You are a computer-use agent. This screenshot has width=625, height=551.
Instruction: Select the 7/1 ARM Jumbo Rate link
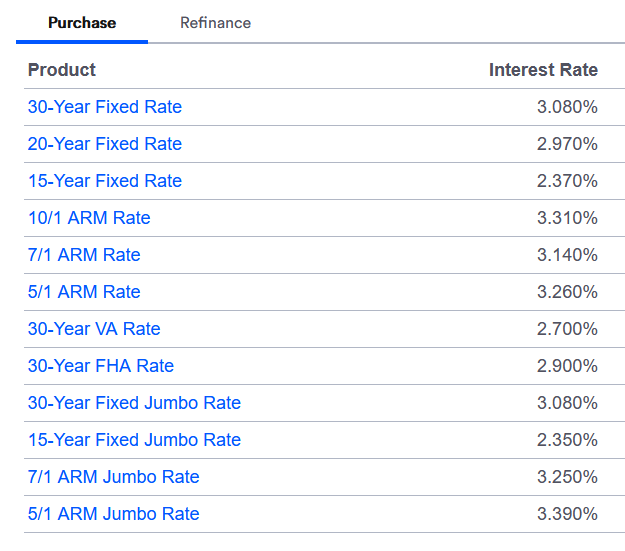(x=113, y=477)
